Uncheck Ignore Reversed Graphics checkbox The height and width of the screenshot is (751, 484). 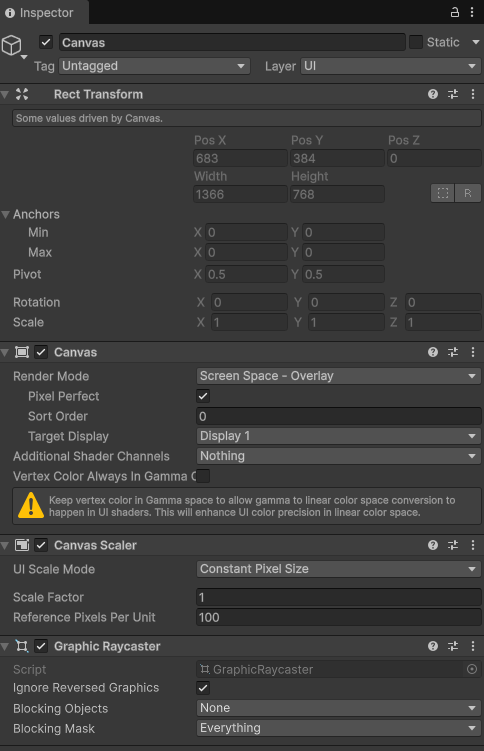click(203, 688)
